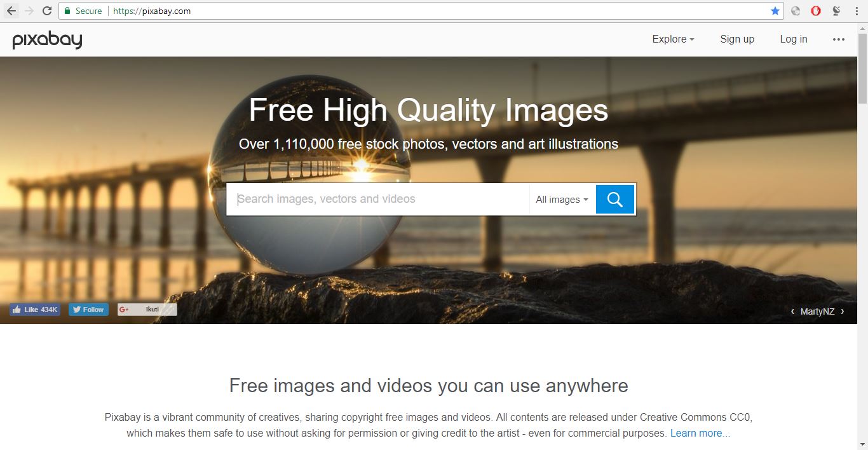Click the Twitter Follow button
Image resolution: width=868 pixels, height=450 pixels.
88,310
